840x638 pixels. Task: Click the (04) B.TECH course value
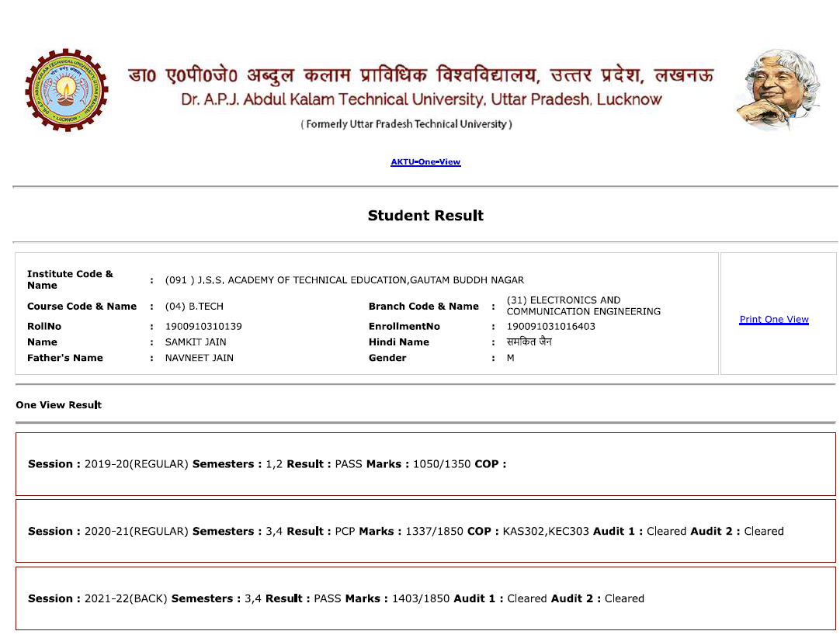point(194,307)
